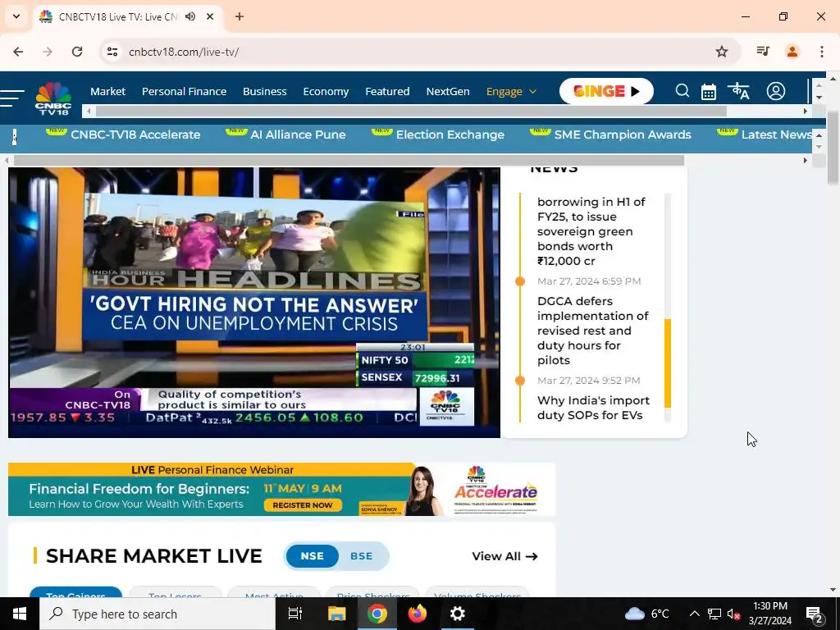The height and width of the screenshot is (630, 840).
Task: View site information icon in address bar
Action: click(x=112, y=52)
